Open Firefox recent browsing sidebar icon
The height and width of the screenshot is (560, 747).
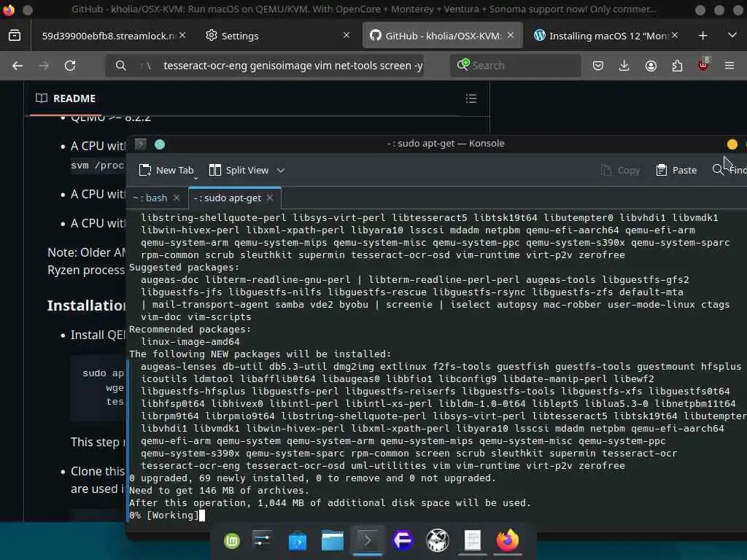point(15,35)
